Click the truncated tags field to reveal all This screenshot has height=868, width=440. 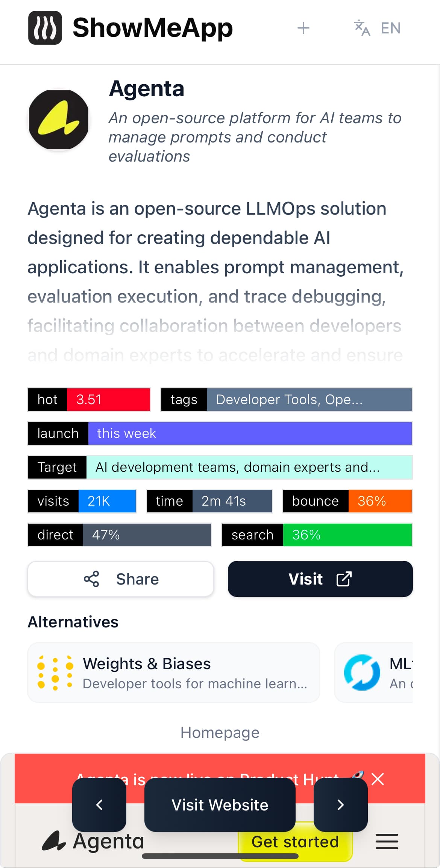pyautogui.click(x=289, y=400)
